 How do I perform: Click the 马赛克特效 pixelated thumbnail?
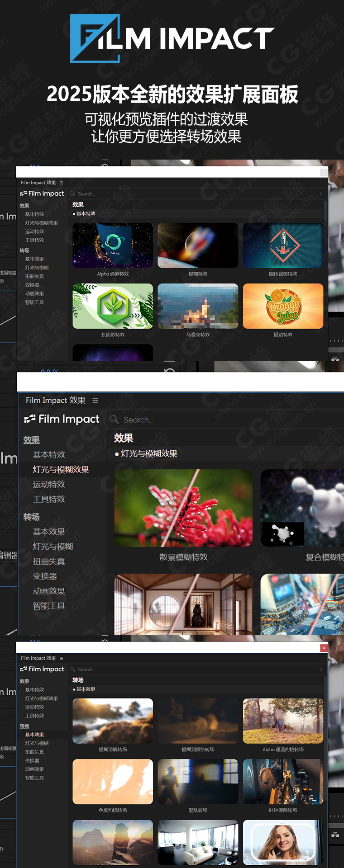click(x=198, y=306)
